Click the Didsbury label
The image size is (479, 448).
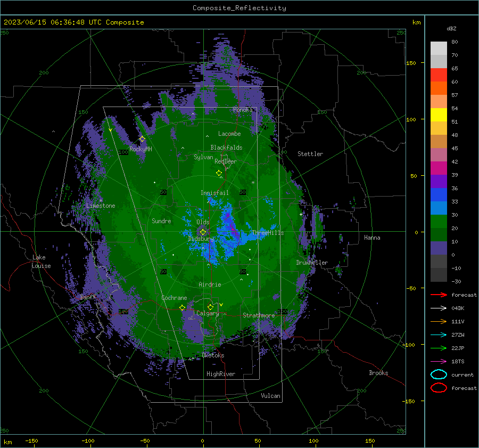(201, 239)
